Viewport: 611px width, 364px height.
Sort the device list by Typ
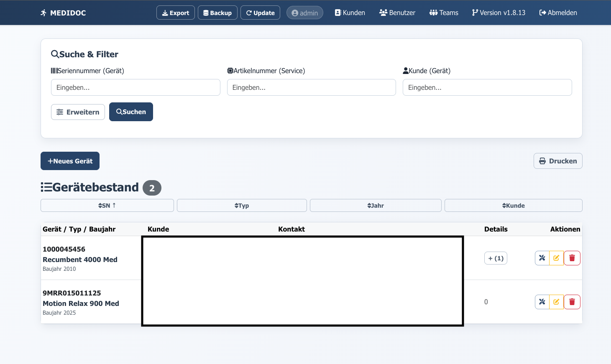point(242,206)
